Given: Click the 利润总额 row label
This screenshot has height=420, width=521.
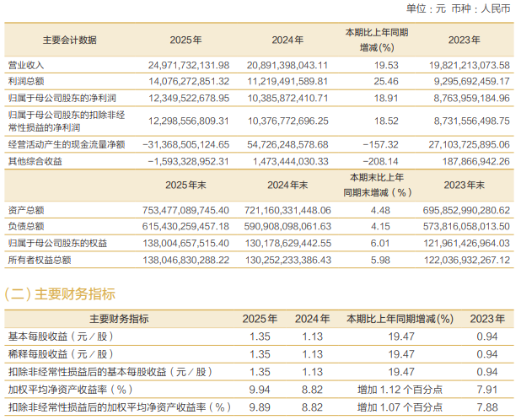Looking at the screenshot, I should point(26,82).
